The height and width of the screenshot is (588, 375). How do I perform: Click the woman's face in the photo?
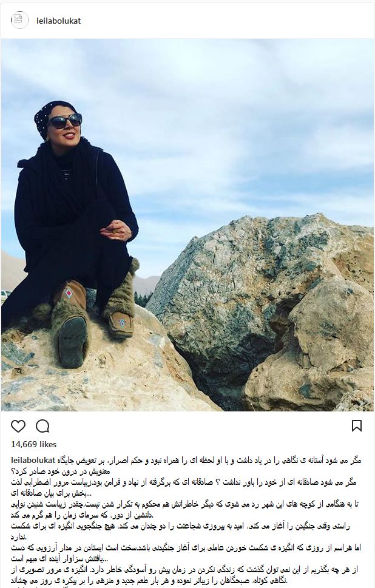point(64,125)
